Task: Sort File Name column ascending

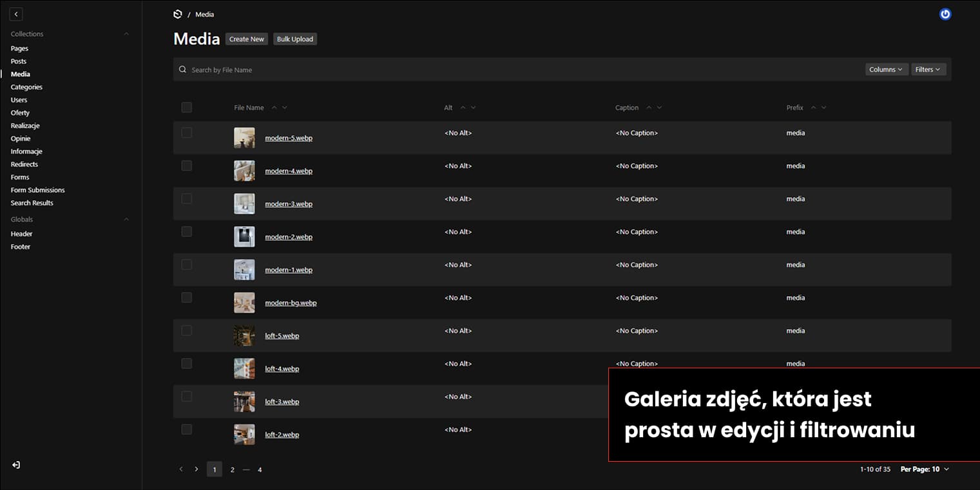Action: point(274,108)
